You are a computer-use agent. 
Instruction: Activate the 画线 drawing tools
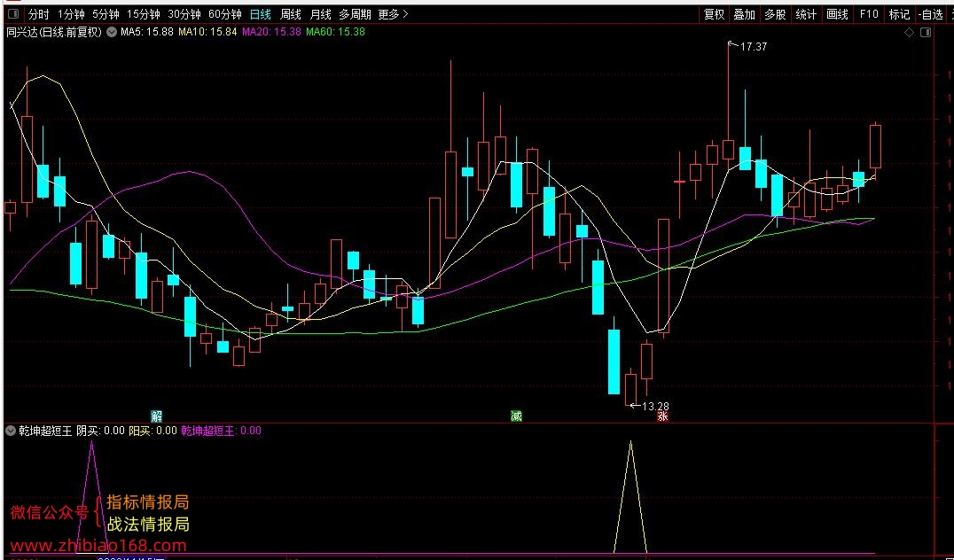(x=837, y=14)
